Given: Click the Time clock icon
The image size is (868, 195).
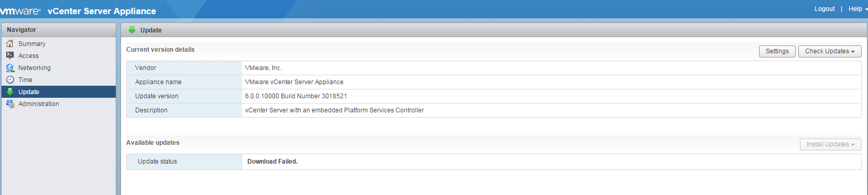Looking at the screenshot, I should [10, 79].
